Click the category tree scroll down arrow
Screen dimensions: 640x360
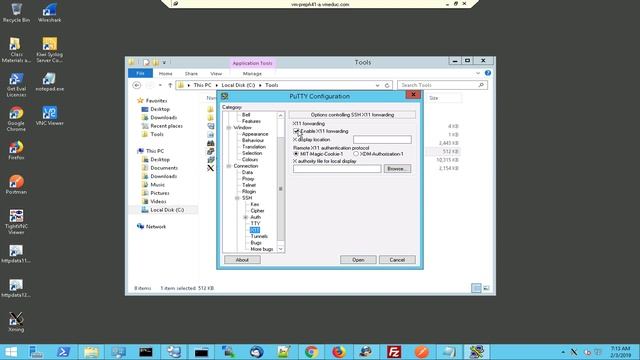click(280, 249)
